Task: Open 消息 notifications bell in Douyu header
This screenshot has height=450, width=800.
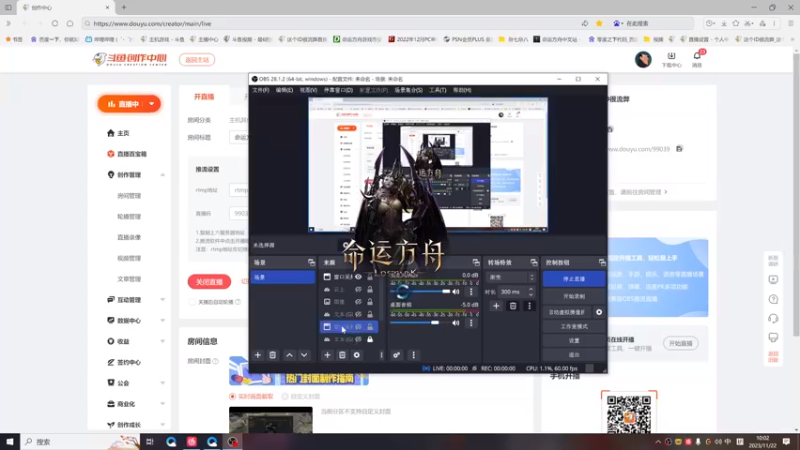Action: click(697, 59)
